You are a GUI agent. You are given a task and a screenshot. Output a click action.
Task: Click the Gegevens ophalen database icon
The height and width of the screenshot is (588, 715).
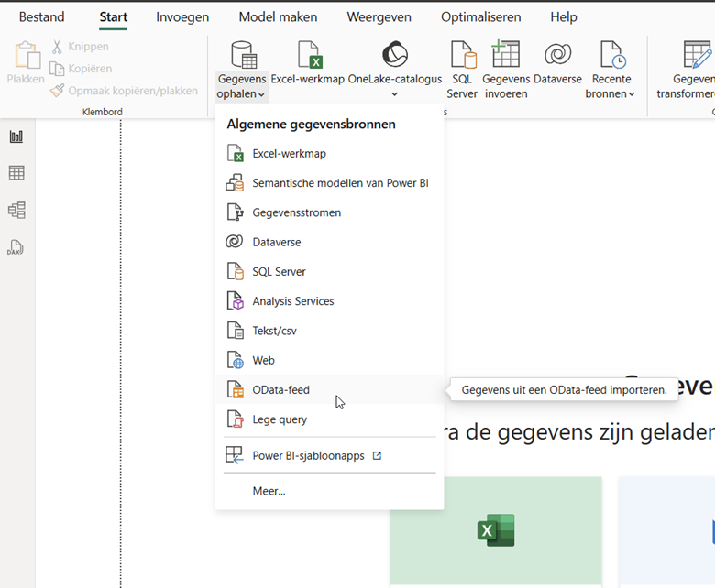[243, 55]
